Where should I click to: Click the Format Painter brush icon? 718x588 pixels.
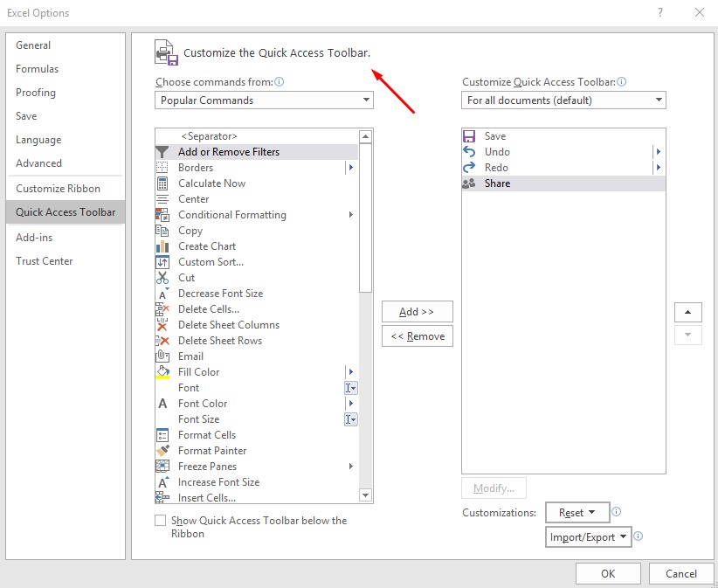point(162,451)
